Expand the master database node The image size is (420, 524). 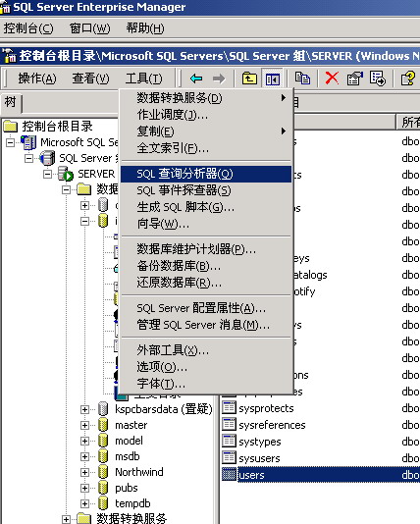(84, 425)
